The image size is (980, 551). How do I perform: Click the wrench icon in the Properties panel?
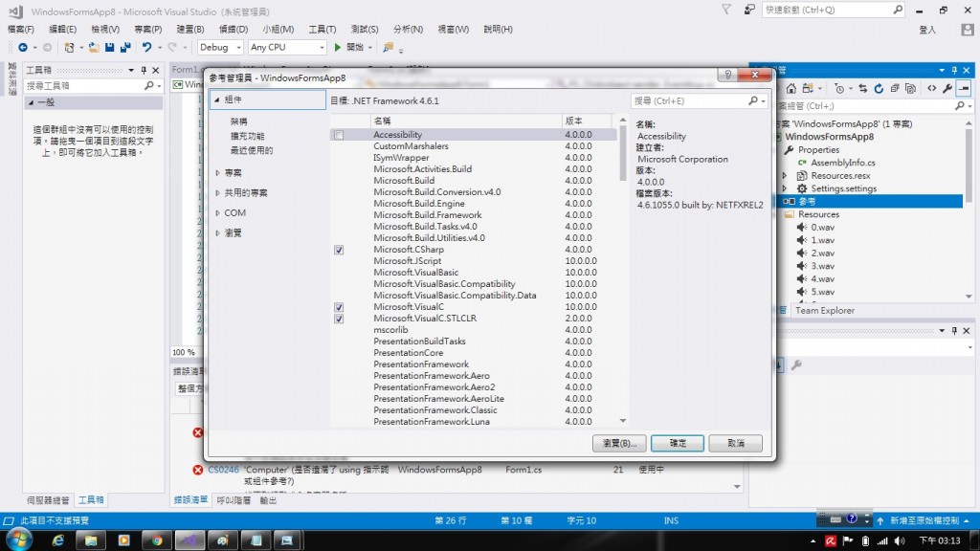tap(796, 364)
